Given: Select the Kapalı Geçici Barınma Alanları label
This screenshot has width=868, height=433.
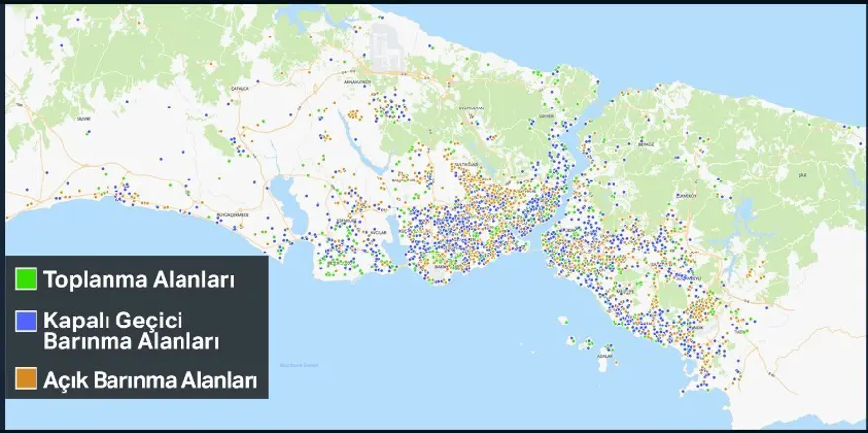Looking at the screenshot, I should 129,330.
